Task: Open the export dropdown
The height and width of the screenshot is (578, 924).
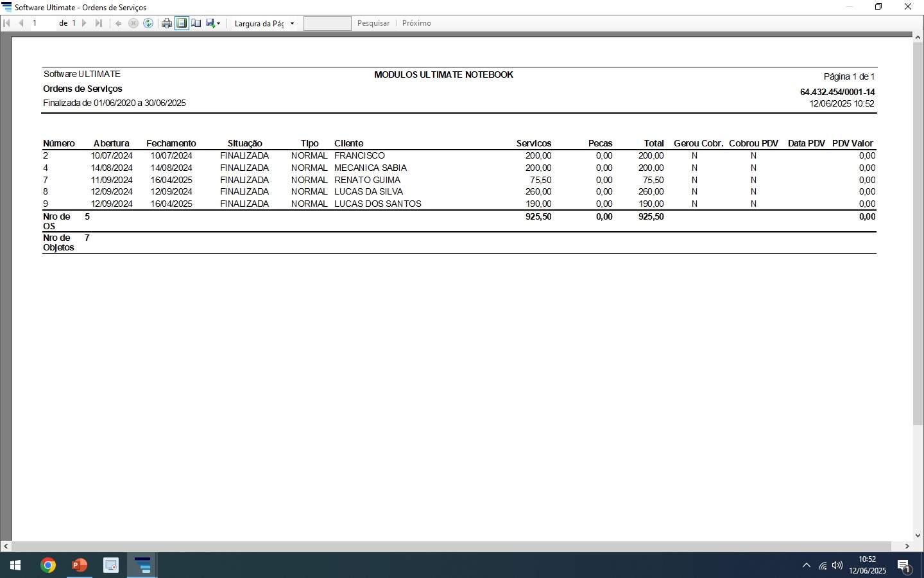Action: [x=213, y=23]
